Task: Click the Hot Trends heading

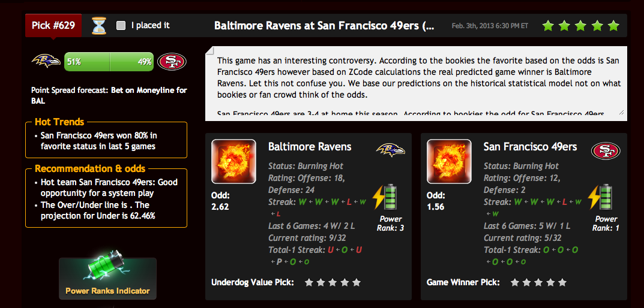Action: (x=59, y=122)
